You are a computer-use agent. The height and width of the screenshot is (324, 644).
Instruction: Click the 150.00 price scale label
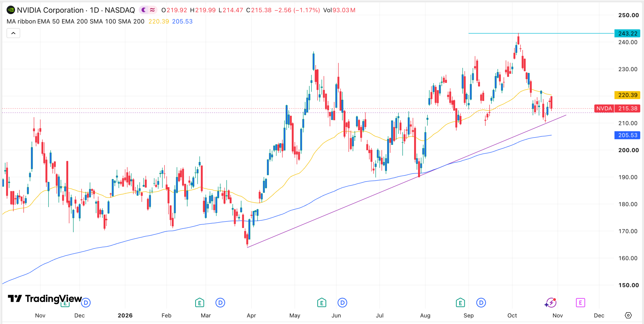(628, 285)
